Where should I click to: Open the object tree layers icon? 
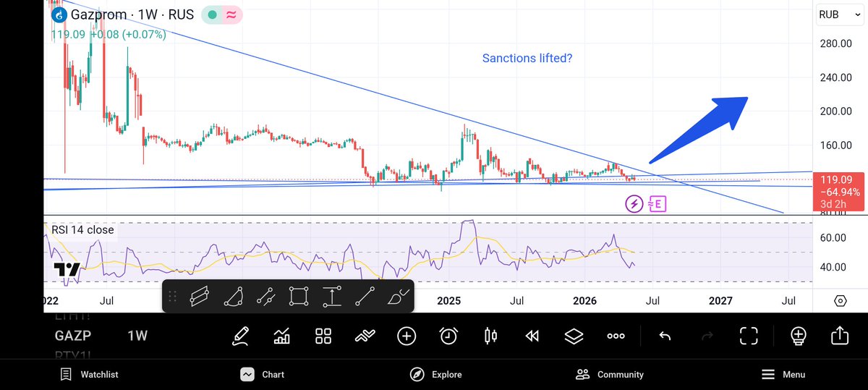tap(574, 336)
